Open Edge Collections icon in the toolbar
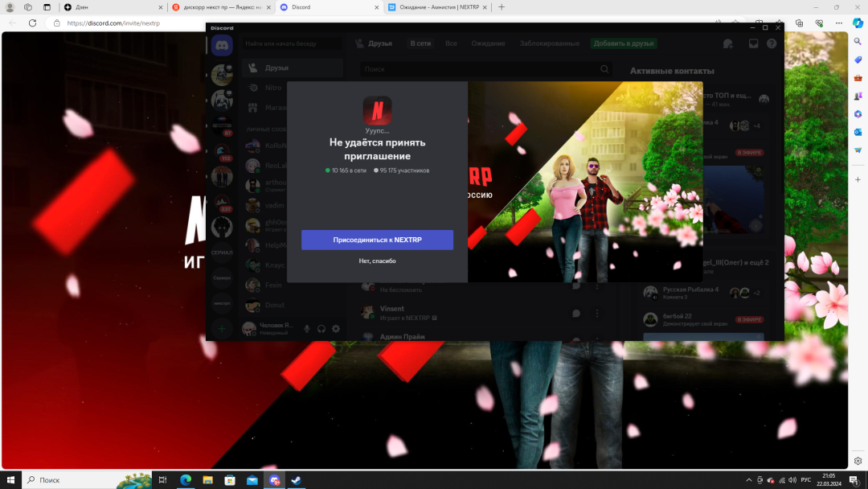The width and height of the screenshot is (868, 489). tap(800, 23)
